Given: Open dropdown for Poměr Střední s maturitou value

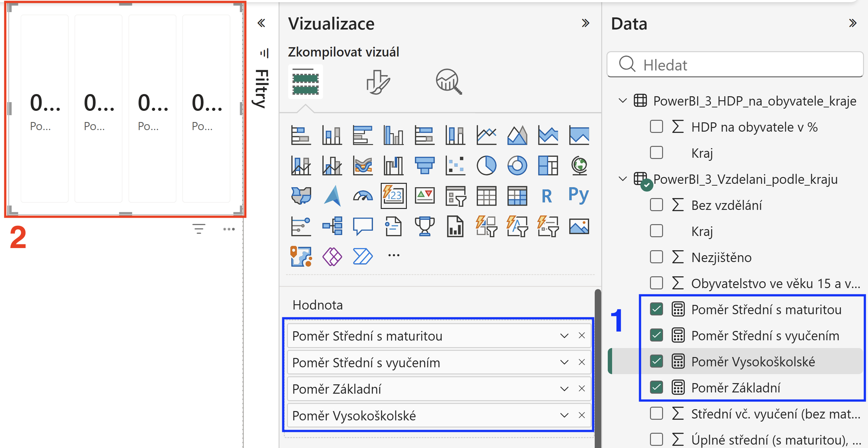Looking at the screenshot, I should [x=564, y=336].
